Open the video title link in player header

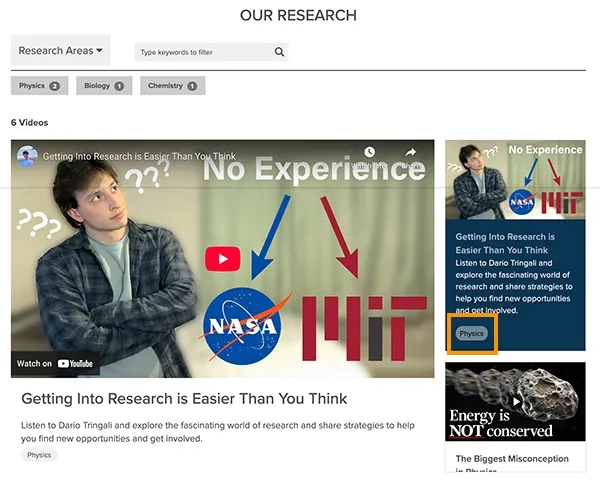pos(139,156)
